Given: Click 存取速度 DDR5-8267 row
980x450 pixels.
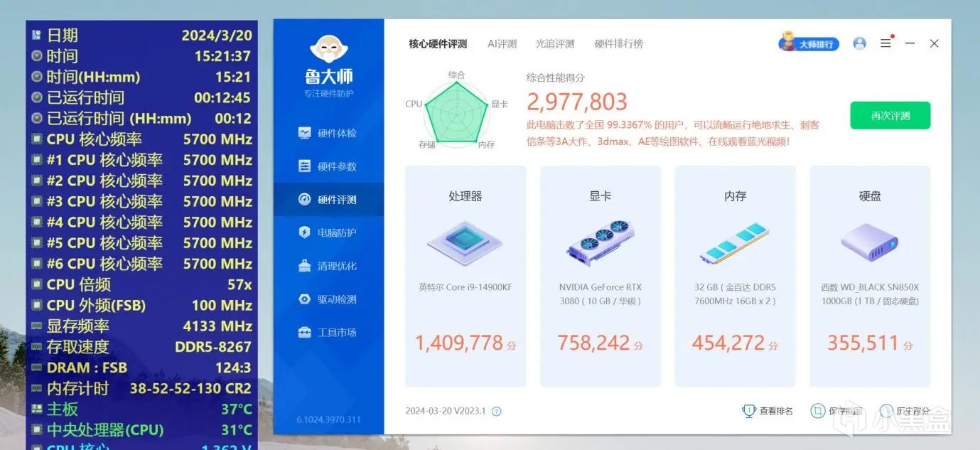Looking at the screenshot, I should coord(142,347).
